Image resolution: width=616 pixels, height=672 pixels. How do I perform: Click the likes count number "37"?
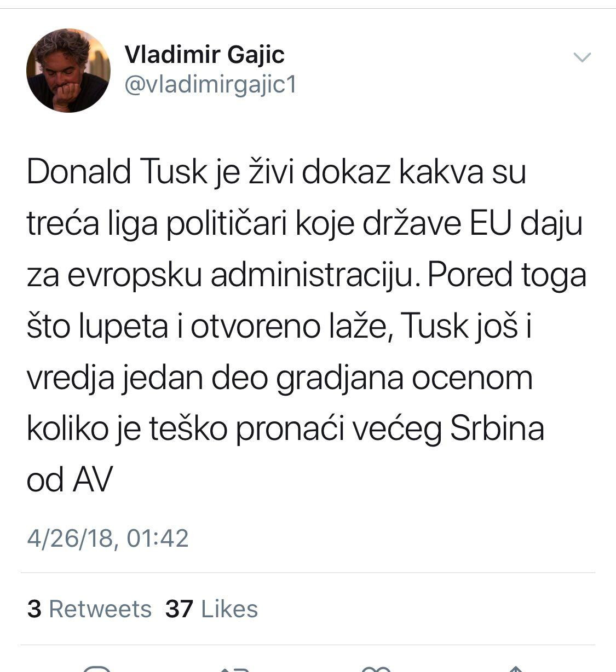[x=179, y=609]
